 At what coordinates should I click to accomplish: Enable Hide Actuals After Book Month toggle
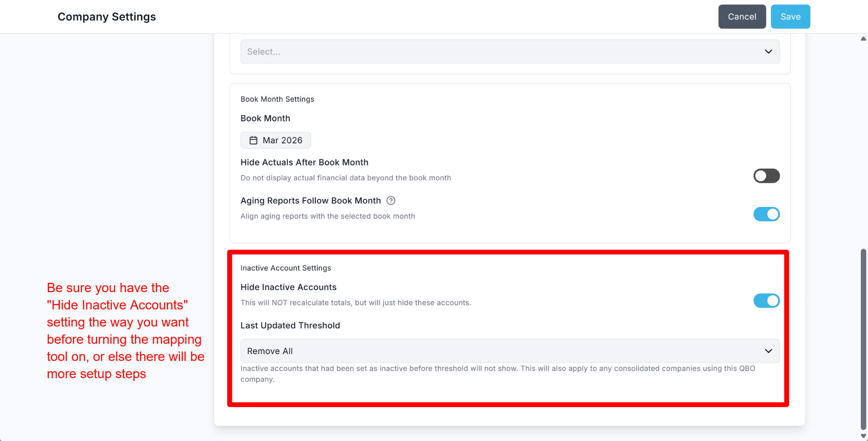coord(766,176)
